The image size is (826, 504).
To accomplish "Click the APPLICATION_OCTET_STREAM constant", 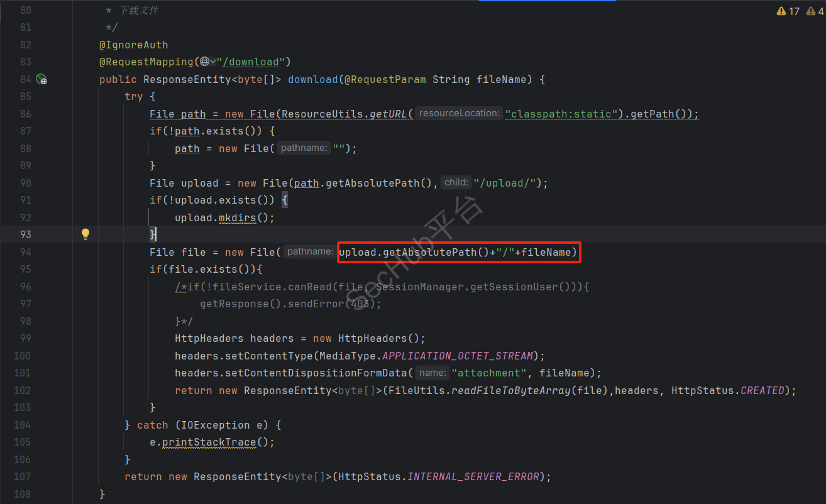I will point(458,356).
